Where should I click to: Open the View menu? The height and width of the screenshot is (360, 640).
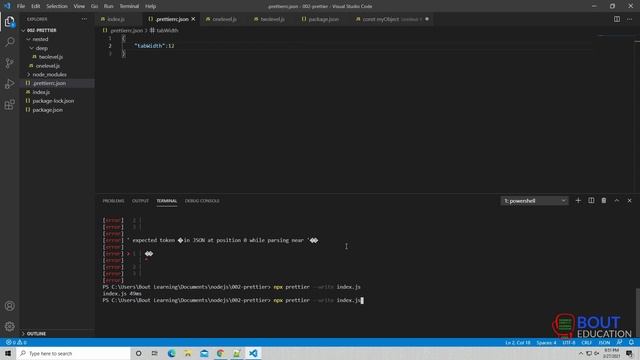click(x=79, y=6)
